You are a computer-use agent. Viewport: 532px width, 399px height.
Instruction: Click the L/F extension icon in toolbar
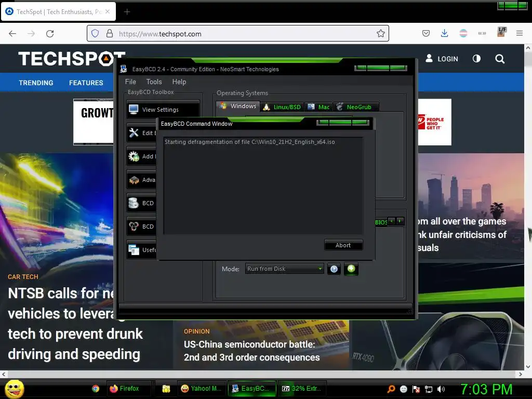tap(501, 32)
